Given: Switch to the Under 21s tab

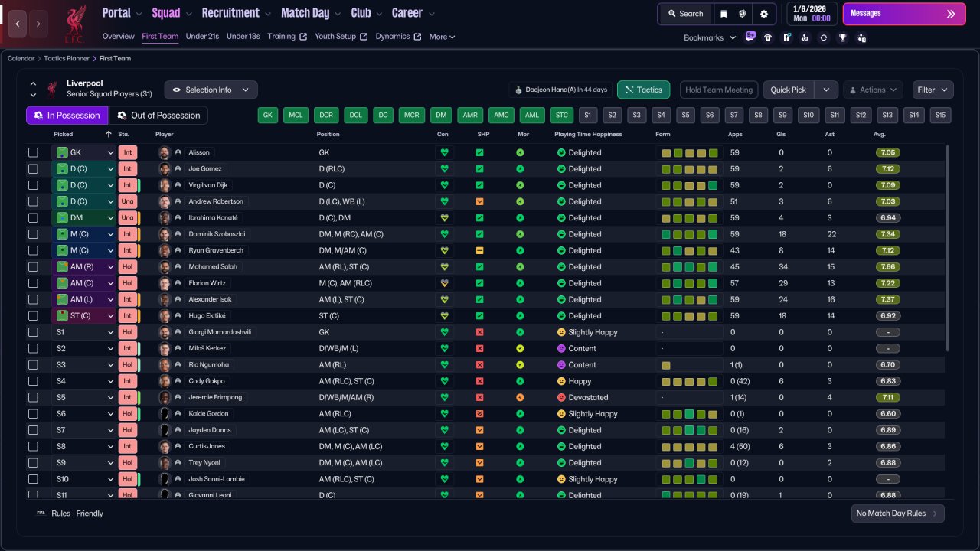Looking at the screenshot, I should (x=203, y=37).
